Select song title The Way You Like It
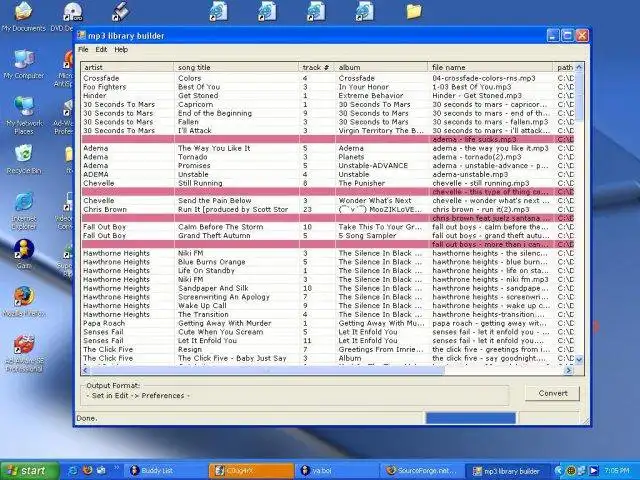This screenshot has width=640, height=480. (x=214, y=148)
